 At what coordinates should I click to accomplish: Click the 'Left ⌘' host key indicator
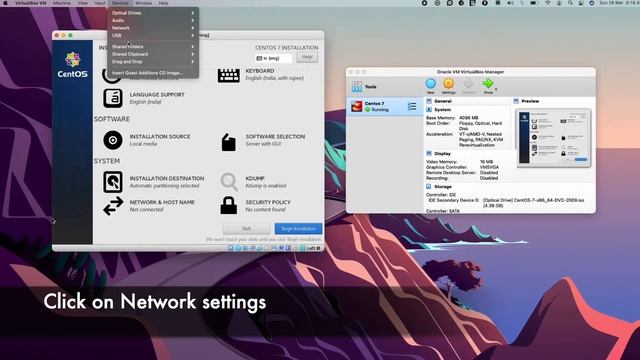click(x=313, y=248)
